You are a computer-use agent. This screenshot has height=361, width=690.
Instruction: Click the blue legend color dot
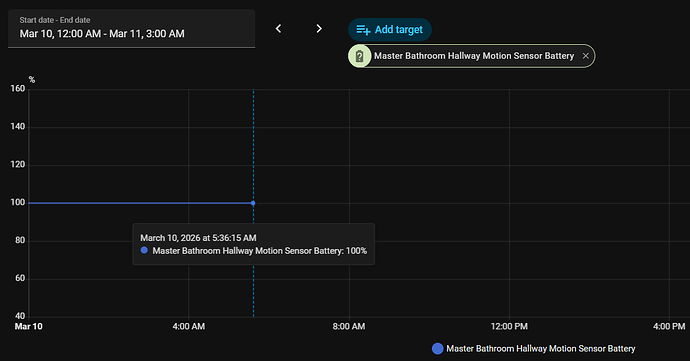coord(437,349)
